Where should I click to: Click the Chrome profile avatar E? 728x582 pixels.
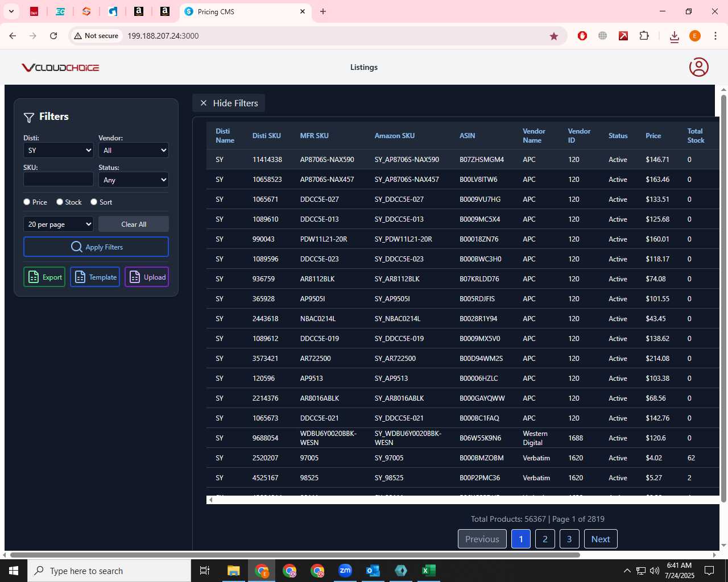[695, 36]
